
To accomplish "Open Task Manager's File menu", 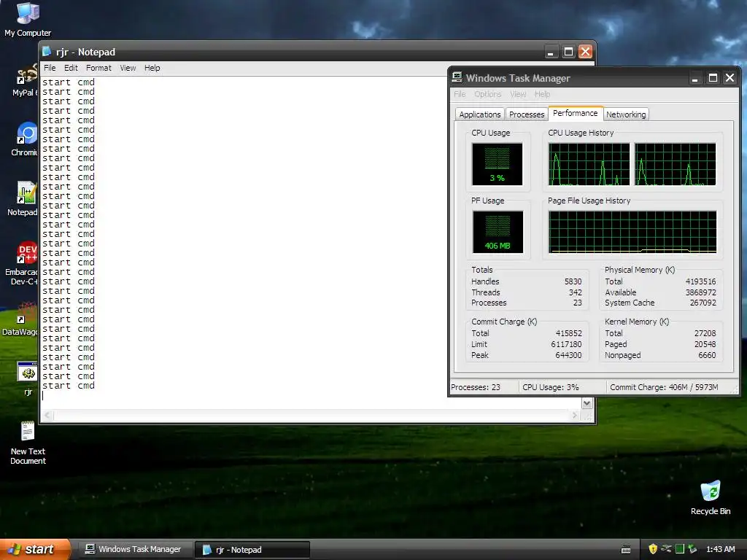I will coord(460,94).
